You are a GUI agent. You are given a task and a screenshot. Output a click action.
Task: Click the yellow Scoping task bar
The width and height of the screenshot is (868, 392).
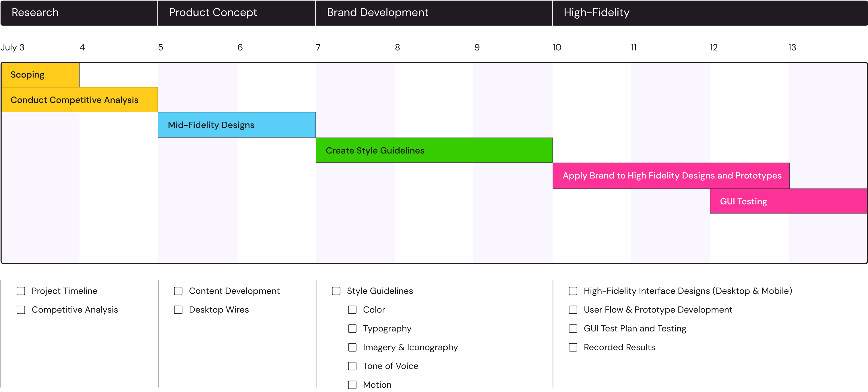[40, 75]
